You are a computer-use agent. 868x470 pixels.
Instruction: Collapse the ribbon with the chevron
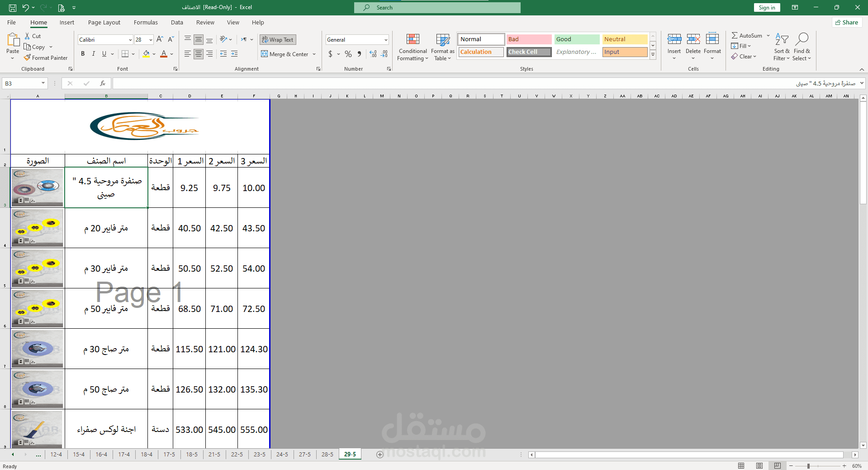click(862, 69)
